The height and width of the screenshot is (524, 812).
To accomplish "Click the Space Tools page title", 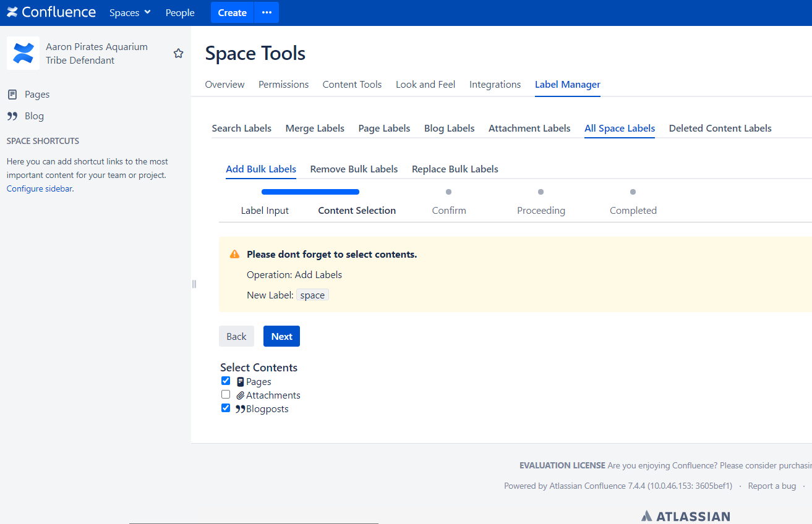I will tap(255, 53).
